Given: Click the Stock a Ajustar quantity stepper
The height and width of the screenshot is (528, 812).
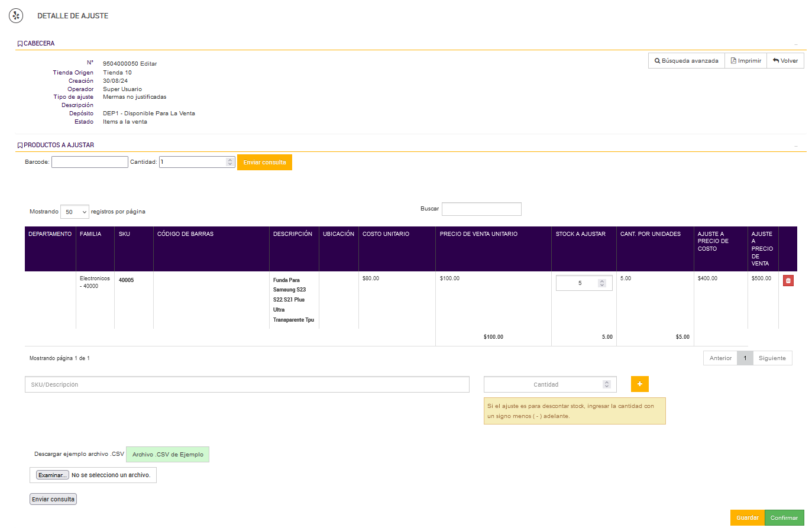Looking at the screenshot, I should pos(602,283).
